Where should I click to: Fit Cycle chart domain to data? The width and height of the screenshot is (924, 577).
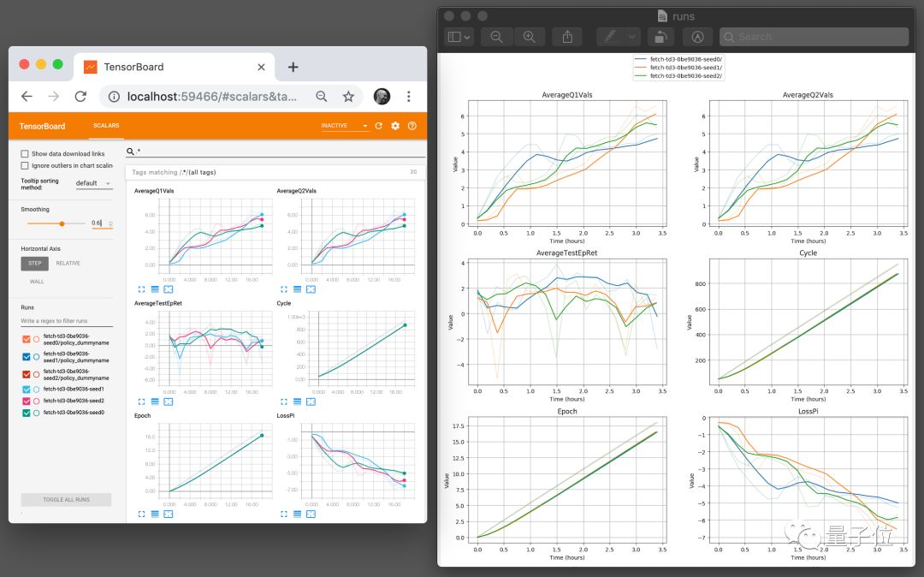tap(311, 402)
